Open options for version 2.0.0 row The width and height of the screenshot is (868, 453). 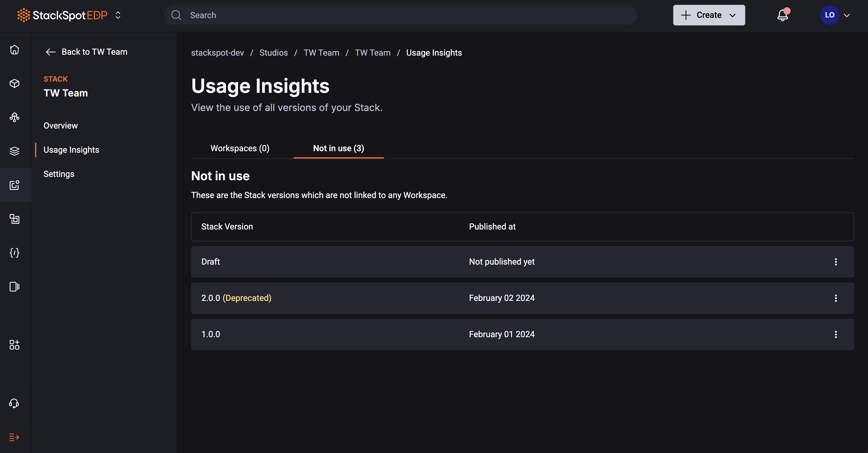(x=836, y=298)
